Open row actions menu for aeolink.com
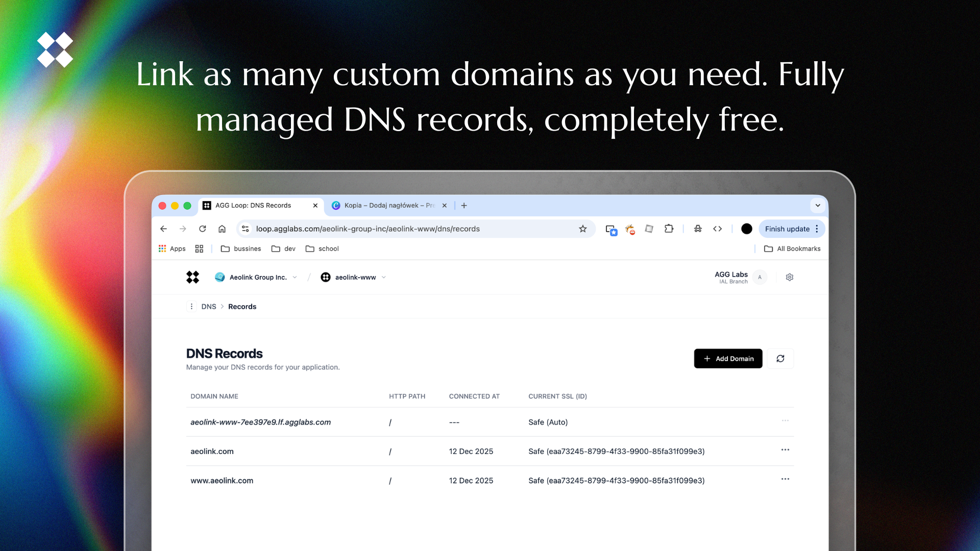The image size is (980, 551). [x=785, y=450]
